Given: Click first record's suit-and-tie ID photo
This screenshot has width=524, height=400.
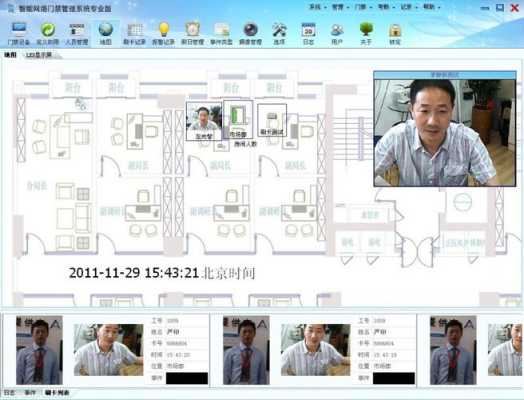Looking at the screenshot, I should pos(39,350).
